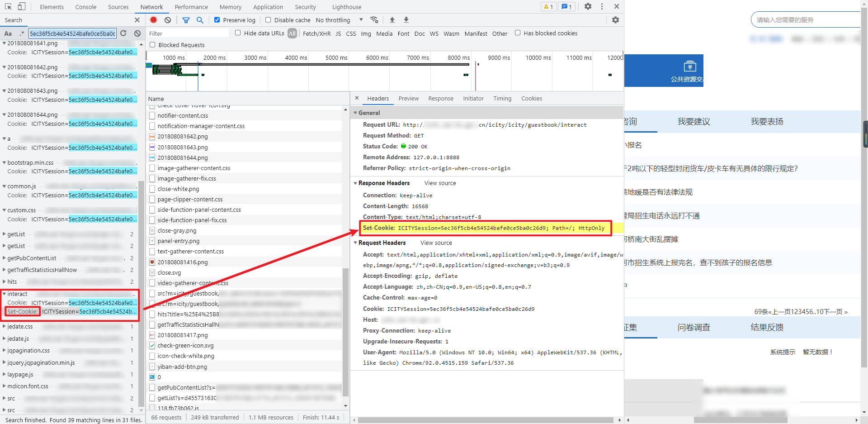Viewport: 868px width, 424px height.
Task: Open network search magnifier
Action: (200, 20)
